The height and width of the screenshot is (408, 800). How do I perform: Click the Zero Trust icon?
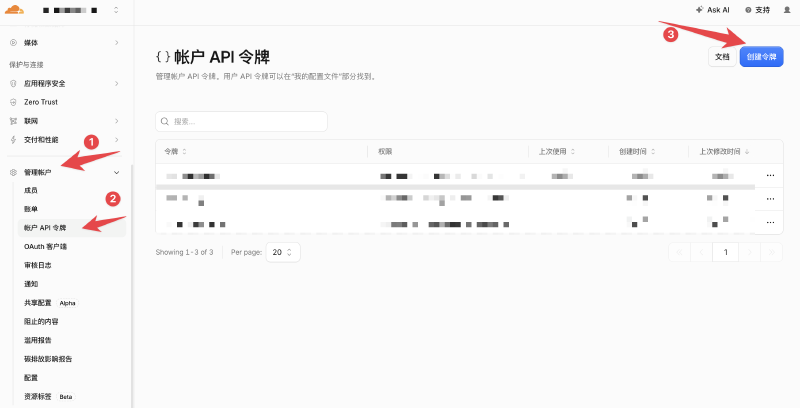[14, 102]
